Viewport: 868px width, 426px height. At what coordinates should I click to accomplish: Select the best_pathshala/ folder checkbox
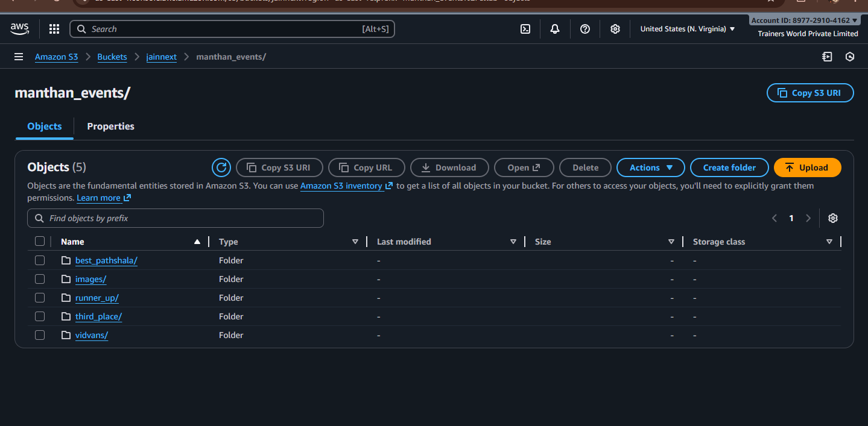[x=40, y=260]
